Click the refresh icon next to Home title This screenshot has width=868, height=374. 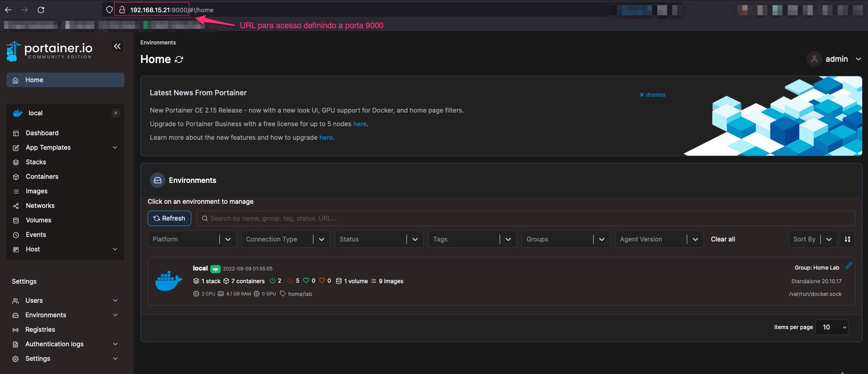click(x=179, y=59)
